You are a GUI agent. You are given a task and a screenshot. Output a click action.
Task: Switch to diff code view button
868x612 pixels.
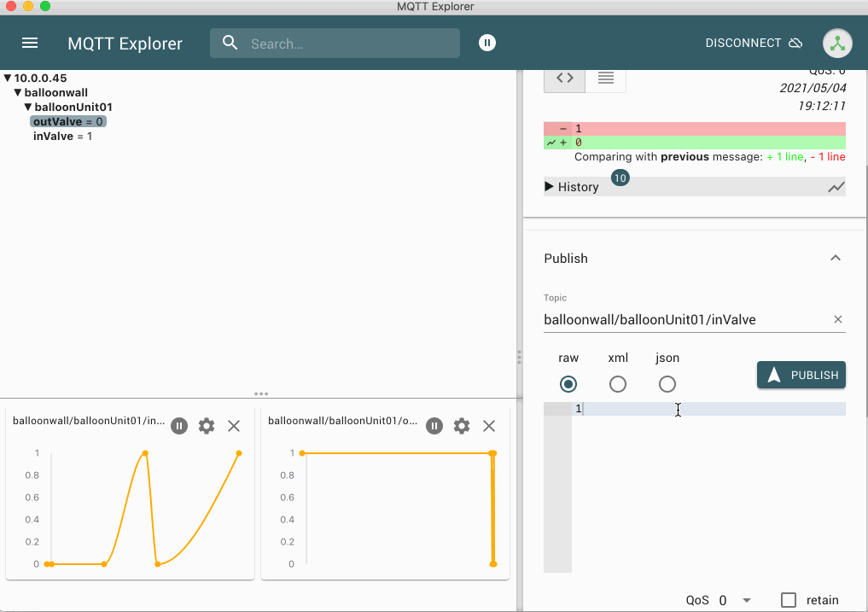pyautogui.click(x=565, y=78)
